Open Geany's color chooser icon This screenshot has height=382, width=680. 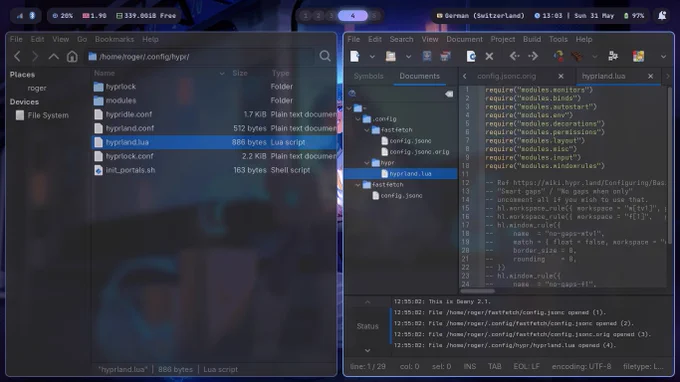coord(638,56)
